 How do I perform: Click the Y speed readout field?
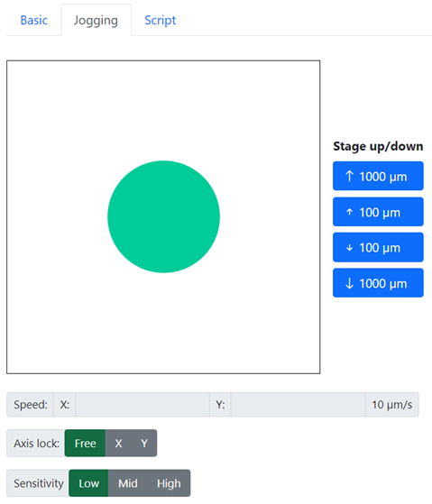(x=298, y=404)
